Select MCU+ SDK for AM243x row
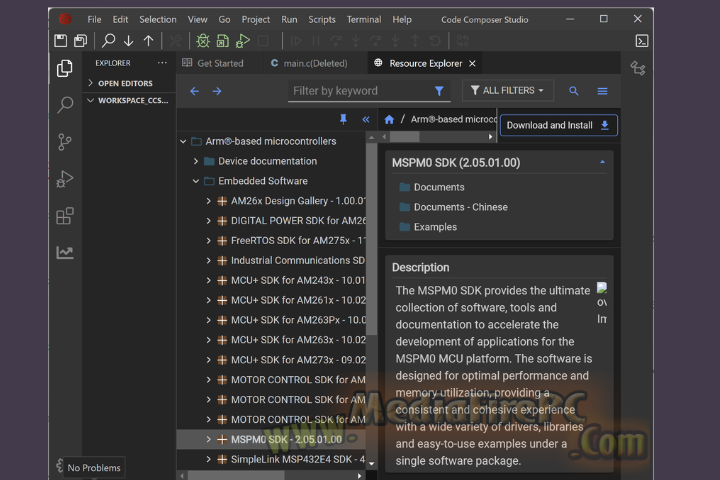The height and width of the screenshot is (480, 720). [271, 280]
